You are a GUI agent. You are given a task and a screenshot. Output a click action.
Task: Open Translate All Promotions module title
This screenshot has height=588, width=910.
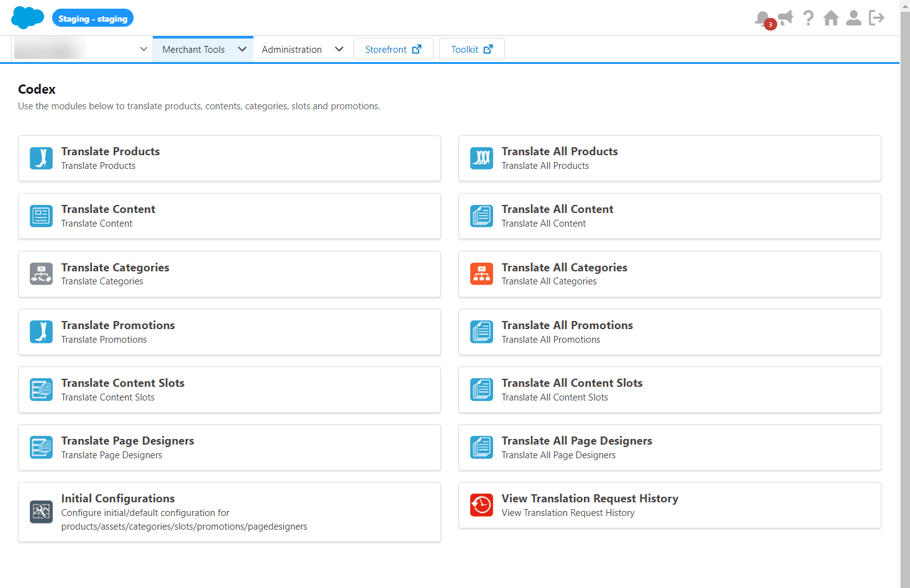pyautogui.click(x=567, y=325)
